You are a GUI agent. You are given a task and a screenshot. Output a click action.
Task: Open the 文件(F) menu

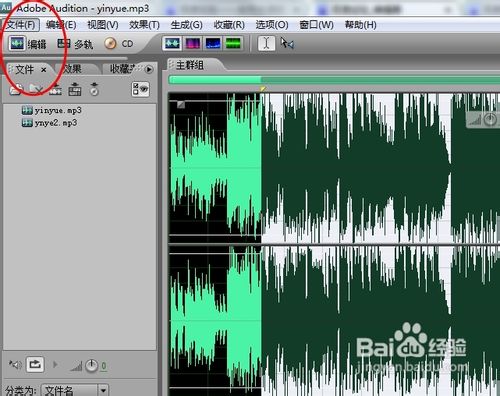(21, 25)
